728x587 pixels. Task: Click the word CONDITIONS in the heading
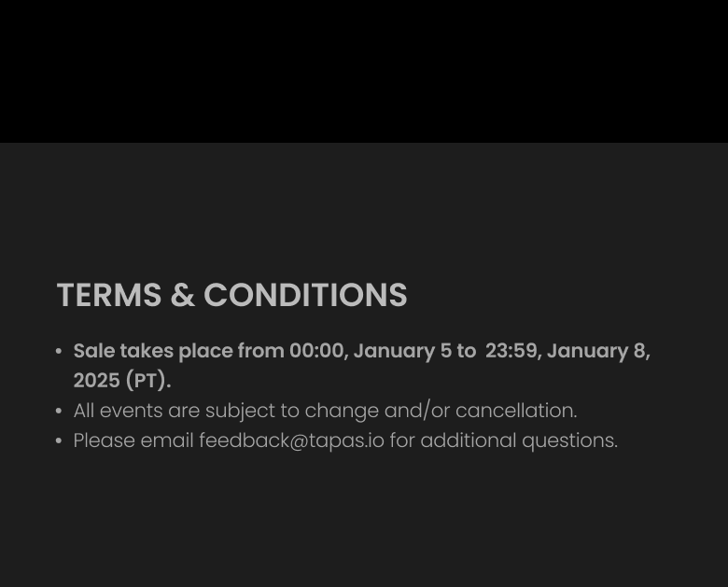pos(305,295)
